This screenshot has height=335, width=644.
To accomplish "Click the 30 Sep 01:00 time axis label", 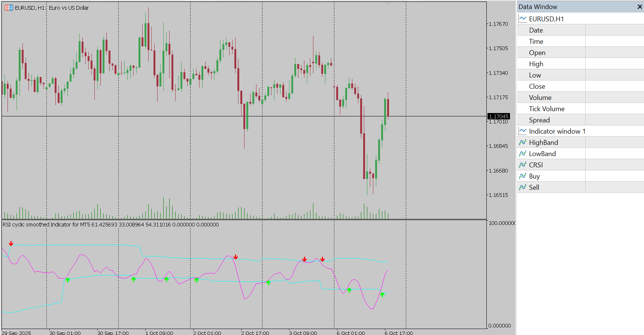I will 65,333.
